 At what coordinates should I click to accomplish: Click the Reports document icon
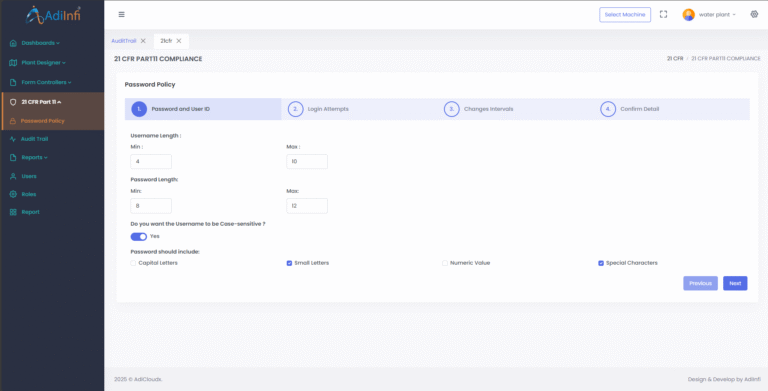pos(13,158)
